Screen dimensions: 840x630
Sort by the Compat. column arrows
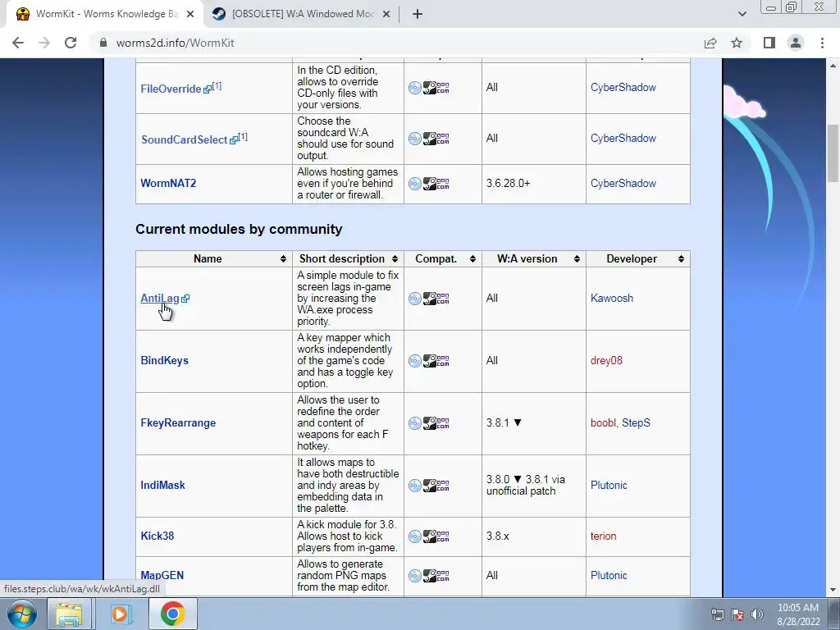pos(472,258)
